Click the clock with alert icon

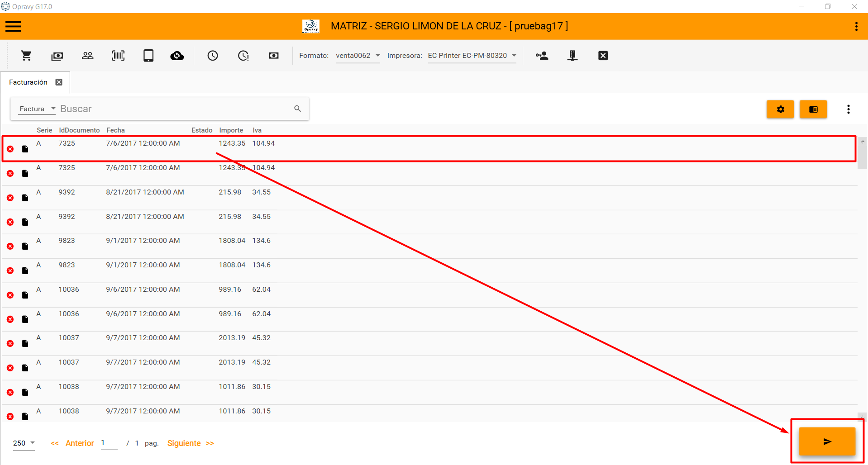243,56
